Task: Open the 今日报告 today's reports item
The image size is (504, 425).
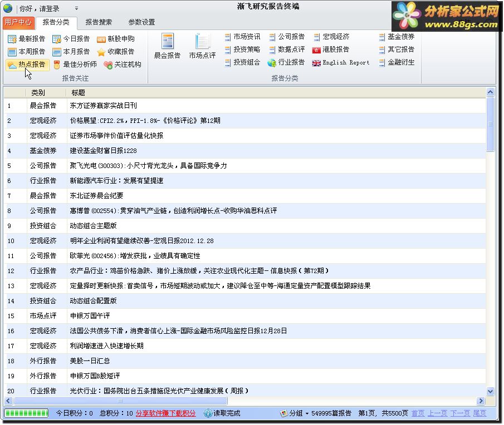Action: (x=71, y=39)
